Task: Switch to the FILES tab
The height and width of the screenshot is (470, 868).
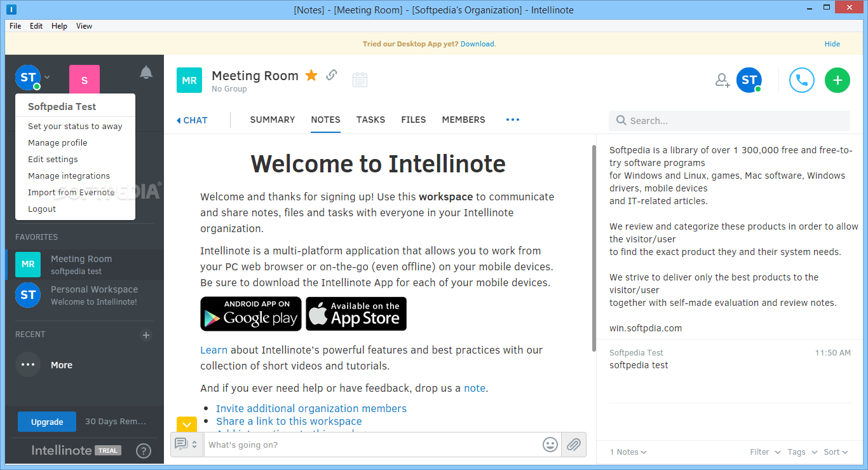Action: pos(414,120)
